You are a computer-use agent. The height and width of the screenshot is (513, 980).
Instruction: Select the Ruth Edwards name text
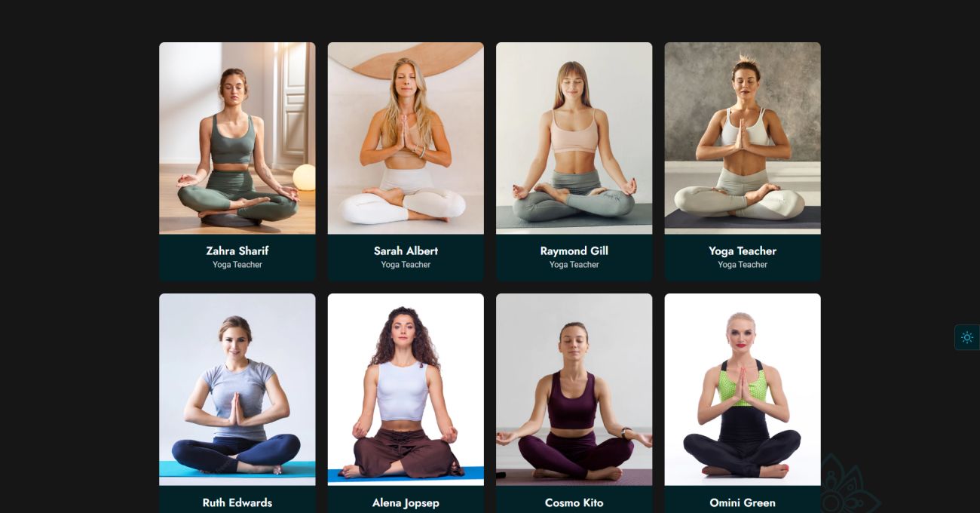(x=237, y=502)
